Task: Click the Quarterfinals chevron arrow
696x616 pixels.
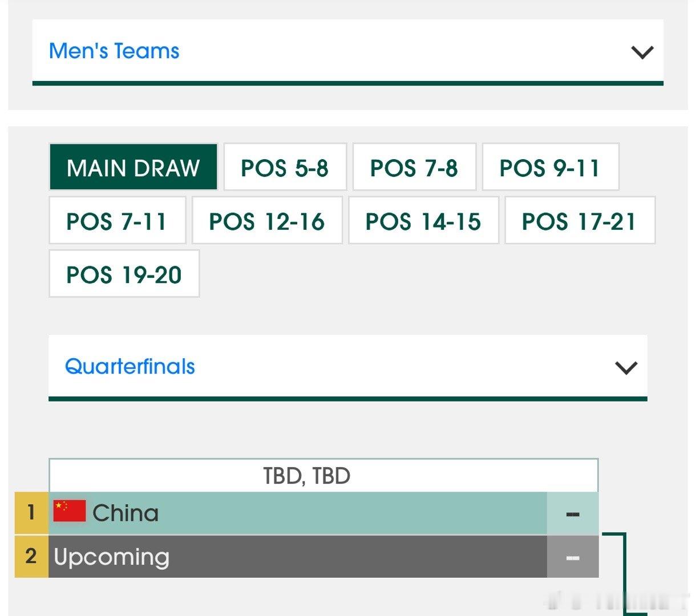Action: [626, 367]
